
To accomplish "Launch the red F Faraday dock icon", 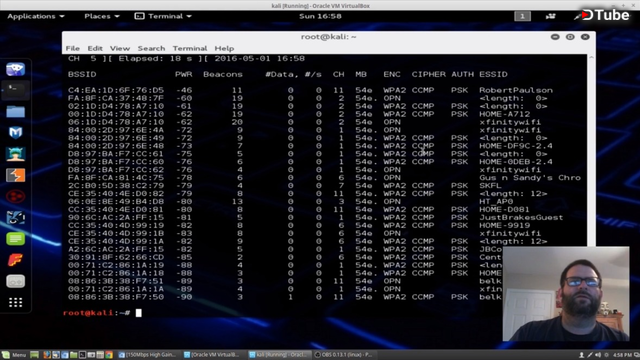I will click(x=16, y=260).
